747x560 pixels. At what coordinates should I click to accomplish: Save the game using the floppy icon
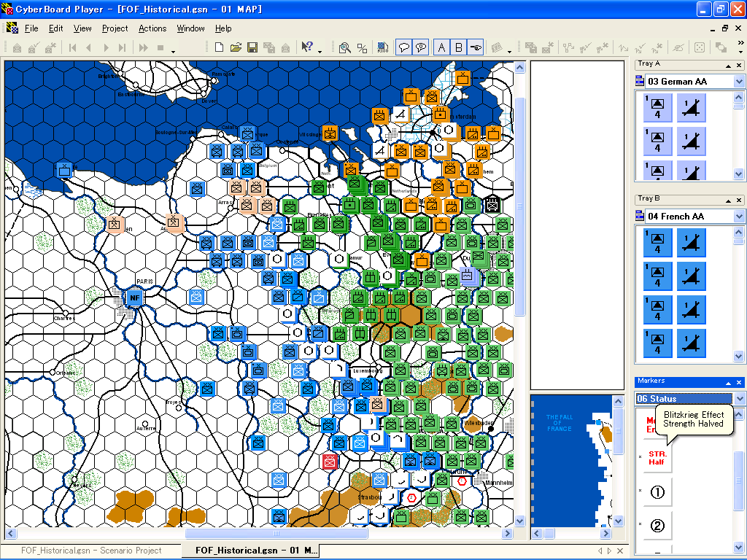pyautogui.click(x=252, y=47)
